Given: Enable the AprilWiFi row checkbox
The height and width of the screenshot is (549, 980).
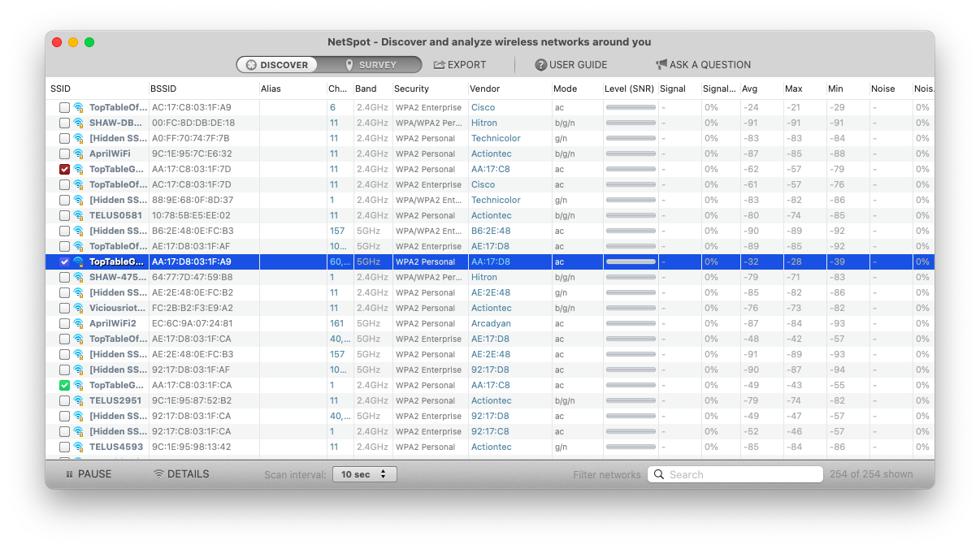Looking at the screenshot, I should (x=64, y=153).
